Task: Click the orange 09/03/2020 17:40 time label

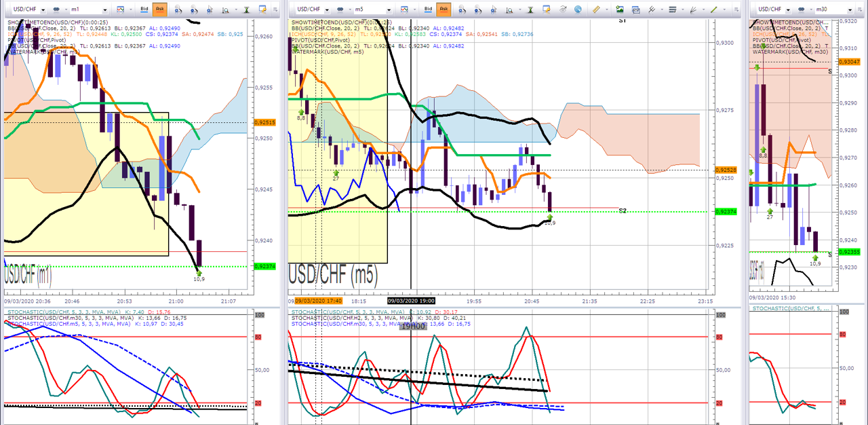Action: 319,300
